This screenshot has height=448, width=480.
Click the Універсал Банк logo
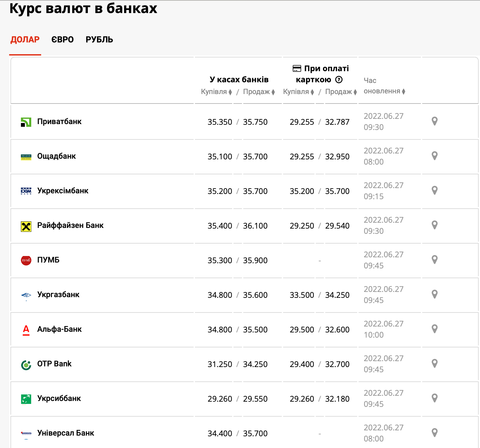click(26, 433)
